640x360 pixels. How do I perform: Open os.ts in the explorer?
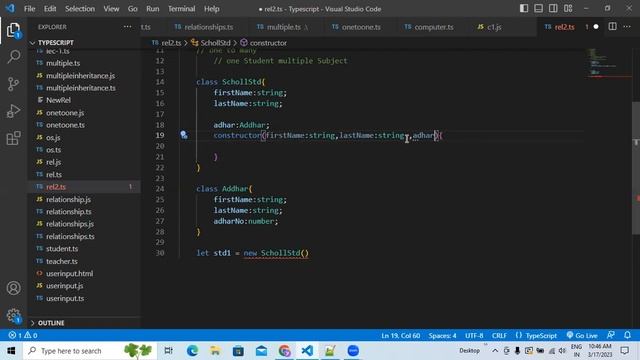pyautogui.click(x=53, y=150)
